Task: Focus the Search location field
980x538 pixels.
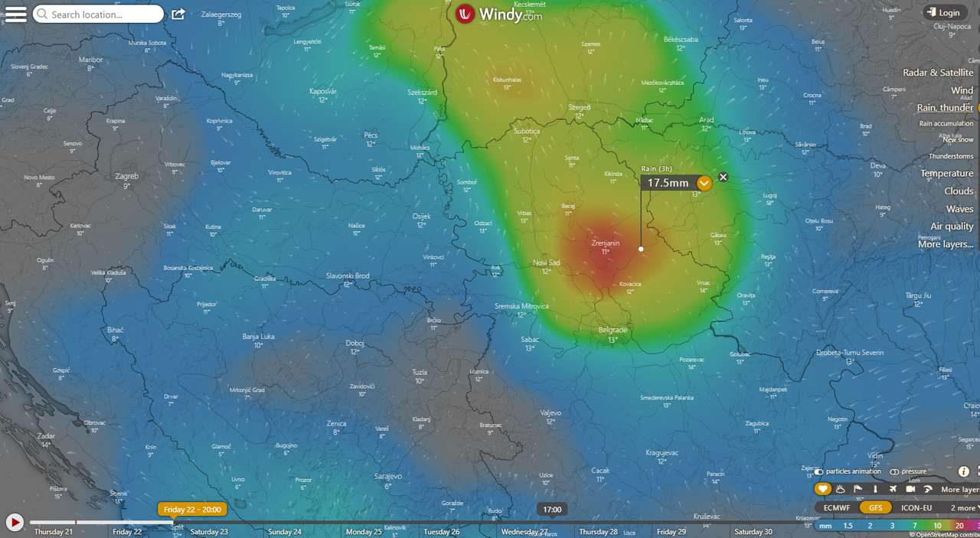Action: [x=98, y=14]
